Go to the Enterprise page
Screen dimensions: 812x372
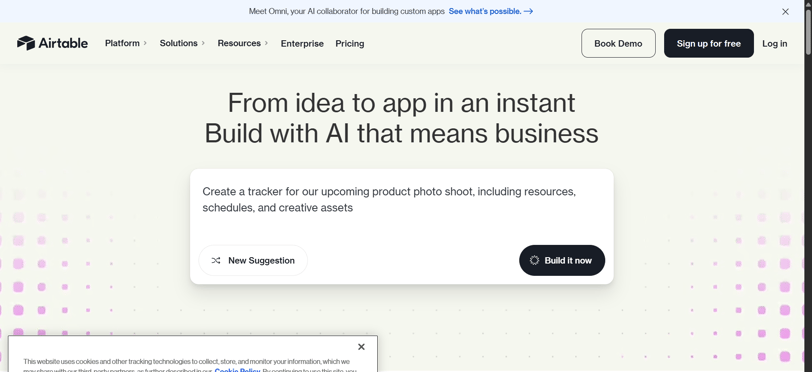pyautogui.click(x=302, y=44)
